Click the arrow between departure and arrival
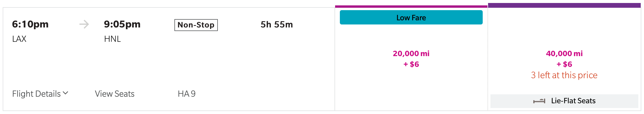Screen dimensions: 644x114 (x=84, y=24)
